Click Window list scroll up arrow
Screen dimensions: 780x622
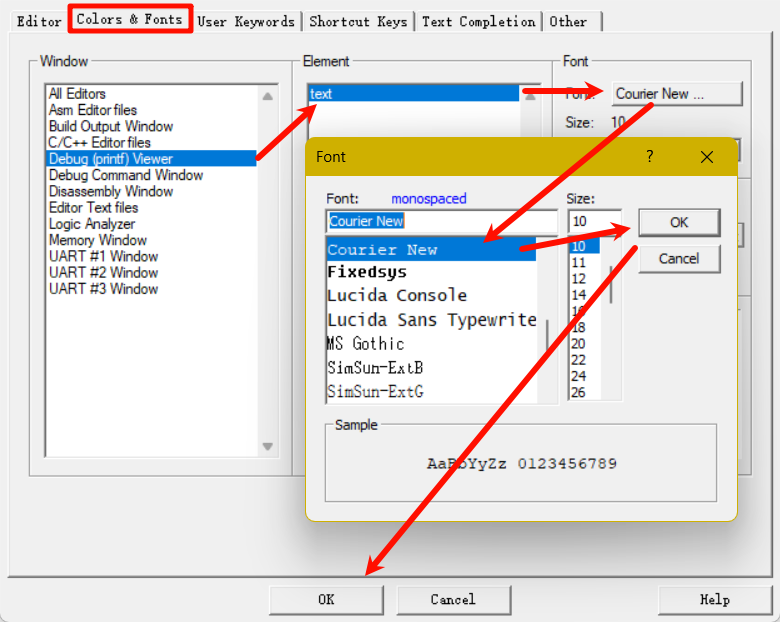(x=268, y=96)
